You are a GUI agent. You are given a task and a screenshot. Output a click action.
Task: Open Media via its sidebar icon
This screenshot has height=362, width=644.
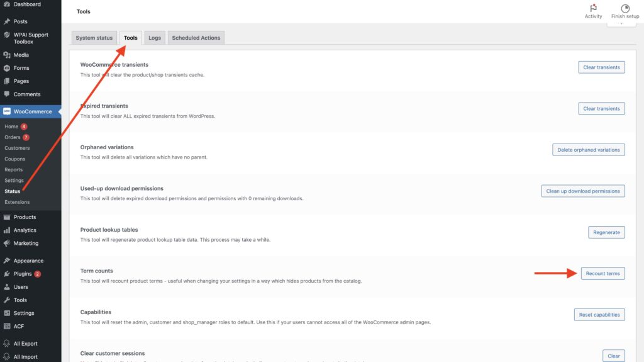pos(7,55)
